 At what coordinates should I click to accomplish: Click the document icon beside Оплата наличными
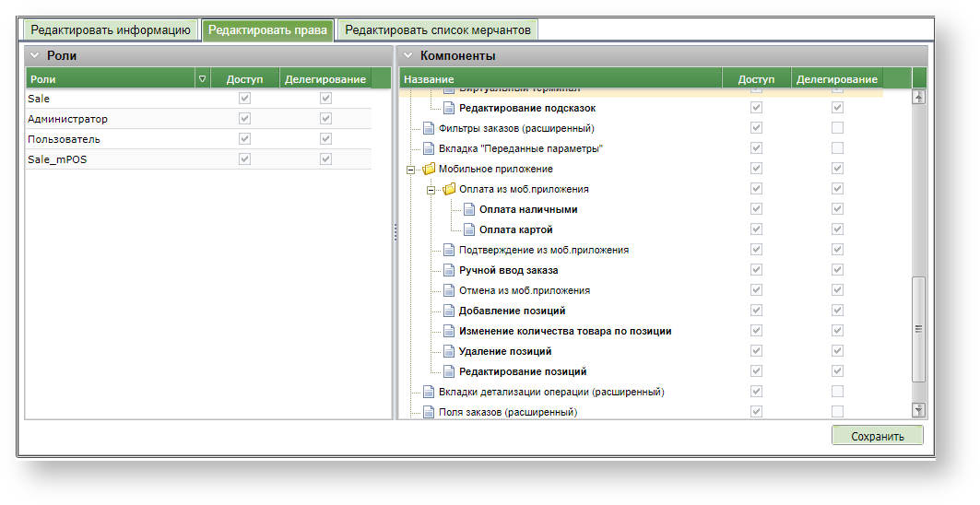[469, 210]
